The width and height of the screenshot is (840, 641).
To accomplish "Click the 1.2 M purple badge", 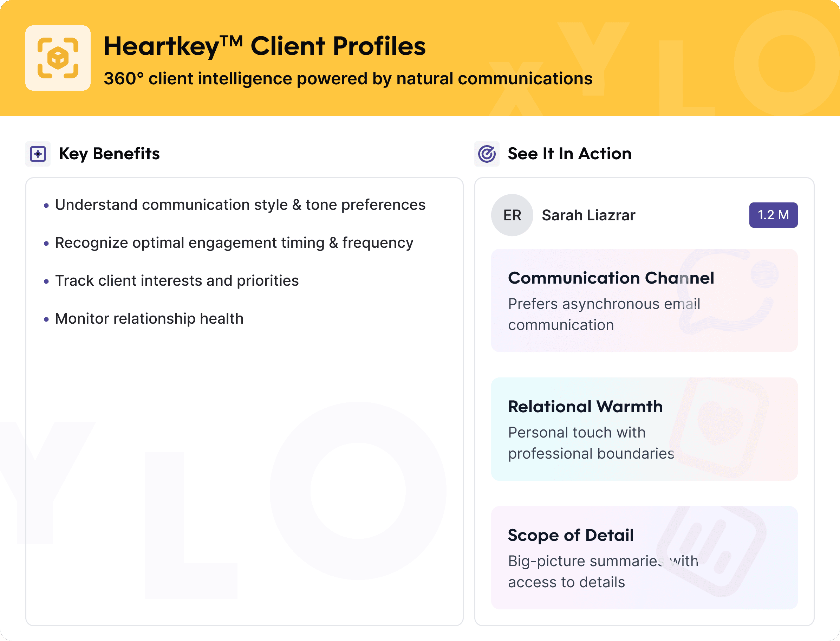I will pos(773,215).
